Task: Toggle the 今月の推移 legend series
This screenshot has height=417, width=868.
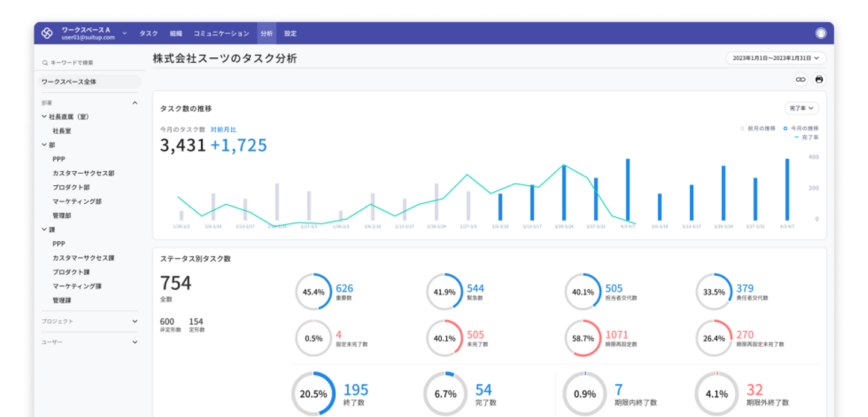Action: [801, 129]
